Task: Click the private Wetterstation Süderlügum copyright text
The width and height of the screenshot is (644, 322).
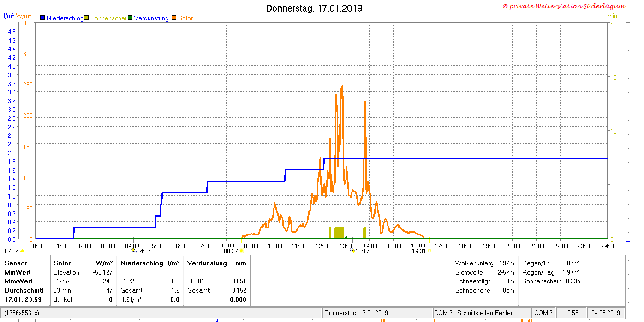Action: pyautogui.click(x=564, y=6)
